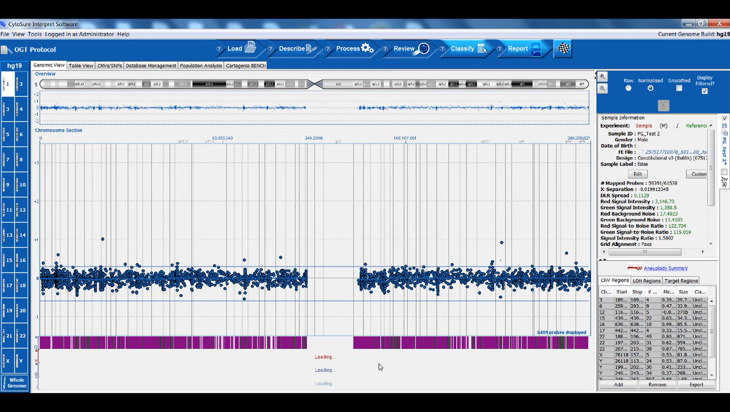This screenshot has width=730, height=412.
Task: Open the FE File link
Action: click(676, 152)
